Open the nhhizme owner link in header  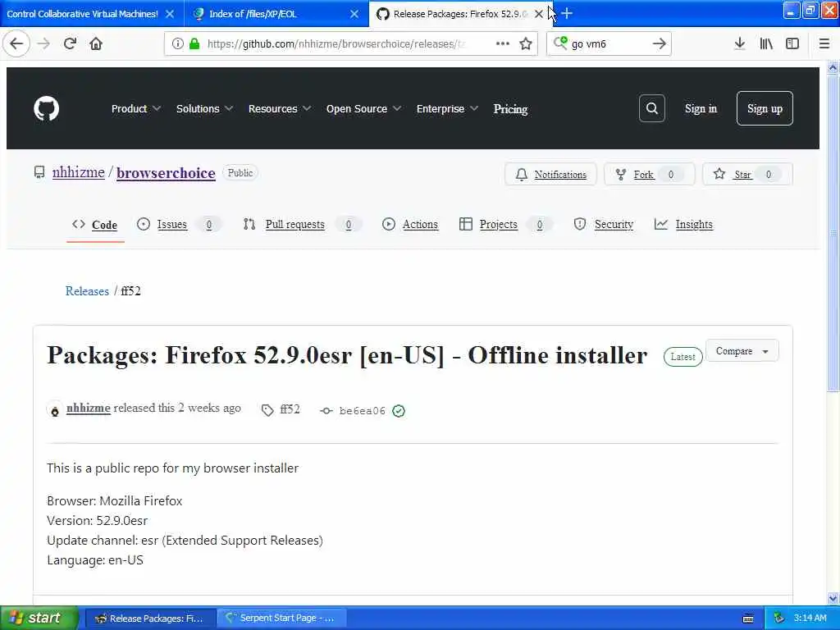78,172
